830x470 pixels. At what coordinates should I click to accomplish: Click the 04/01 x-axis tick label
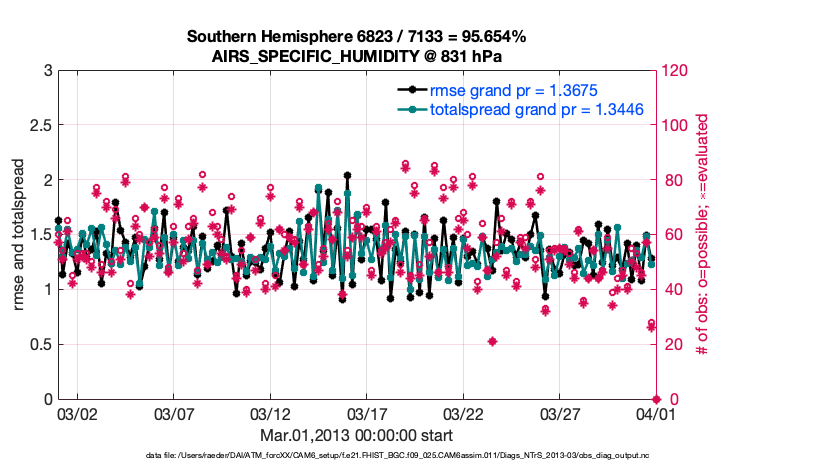[655, 414]
